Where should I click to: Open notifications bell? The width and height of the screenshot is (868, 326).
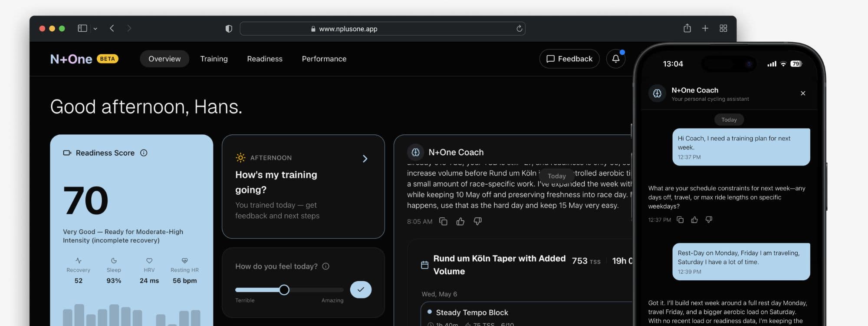click(x=616, y=59)
